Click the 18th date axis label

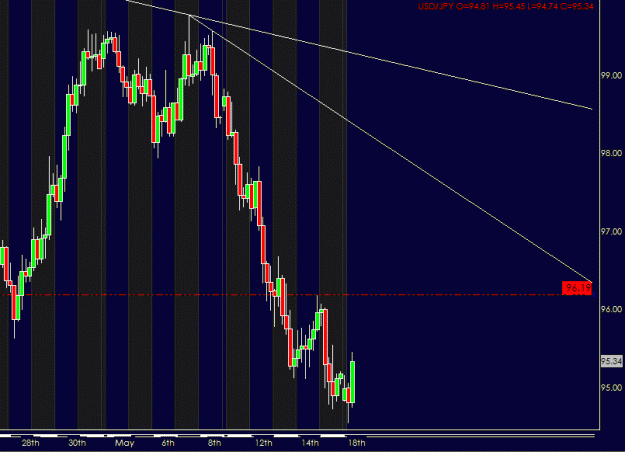coord(356,443)
